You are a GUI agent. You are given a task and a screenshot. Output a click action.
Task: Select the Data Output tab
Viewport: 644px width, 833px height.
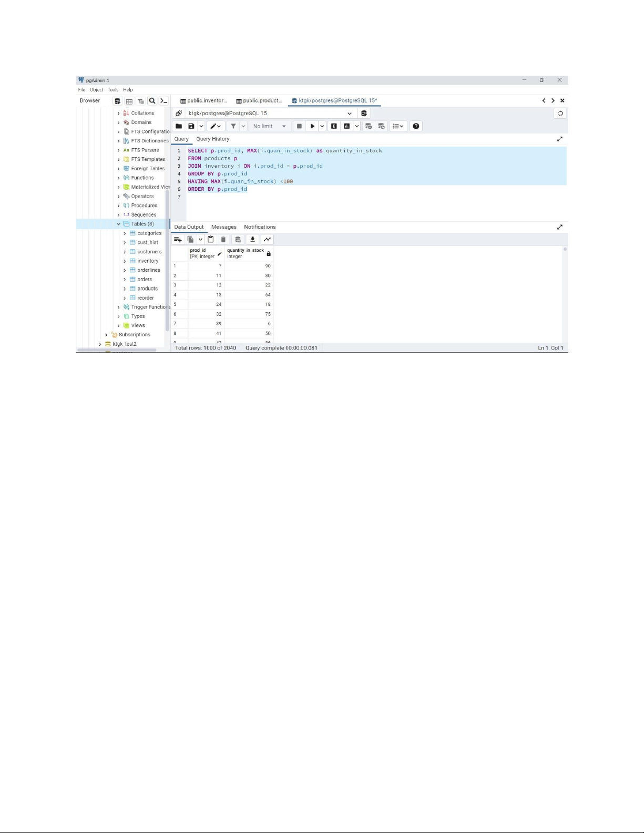[189, 227]
